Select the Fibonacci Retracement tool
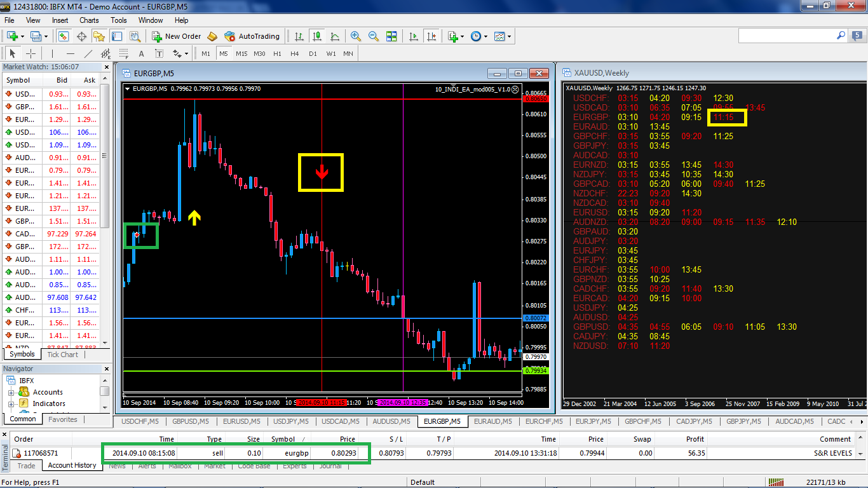This screenshot has width=868, height=488. [x=123, y=53]
